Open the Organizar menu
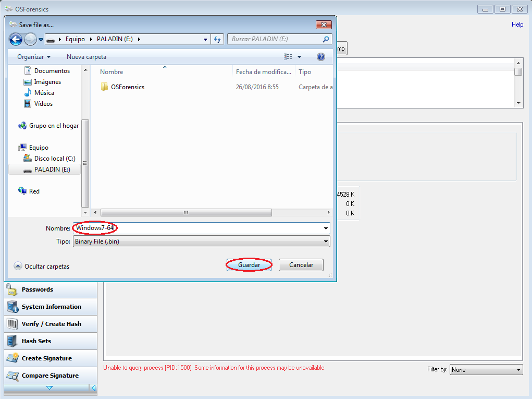 point(34,57)
